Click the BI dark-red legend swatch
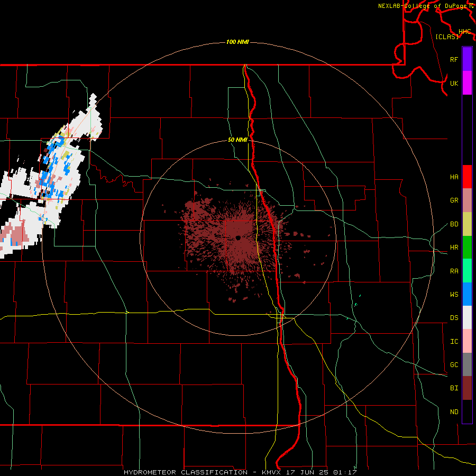The width and height of the screenshot is (476, 476). tap(467, 388)
